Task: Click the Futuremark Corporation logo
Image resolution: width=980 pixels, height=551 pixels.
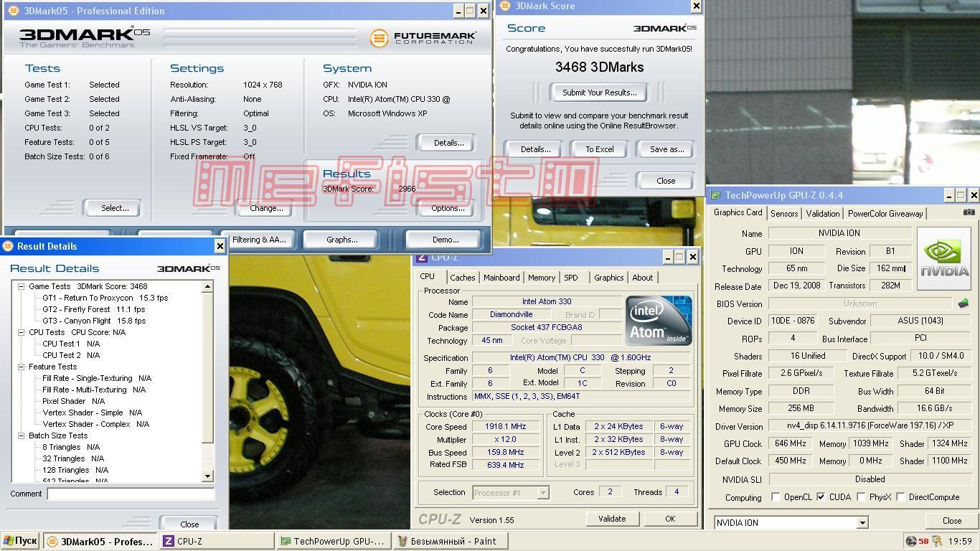Action: [423, 37]
